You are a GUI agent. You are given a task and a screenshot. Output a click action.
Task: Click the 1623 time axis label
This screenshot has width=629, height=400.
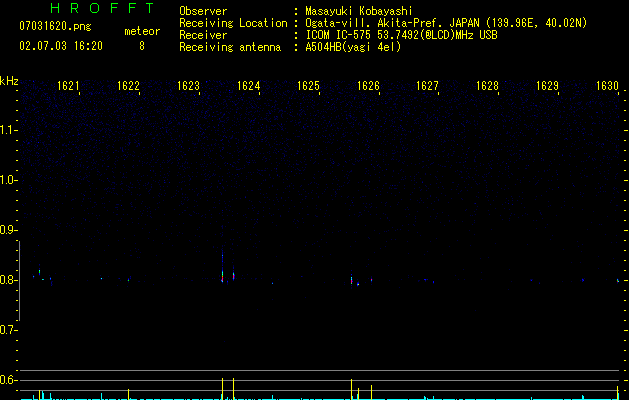click(x=188, y=85)
